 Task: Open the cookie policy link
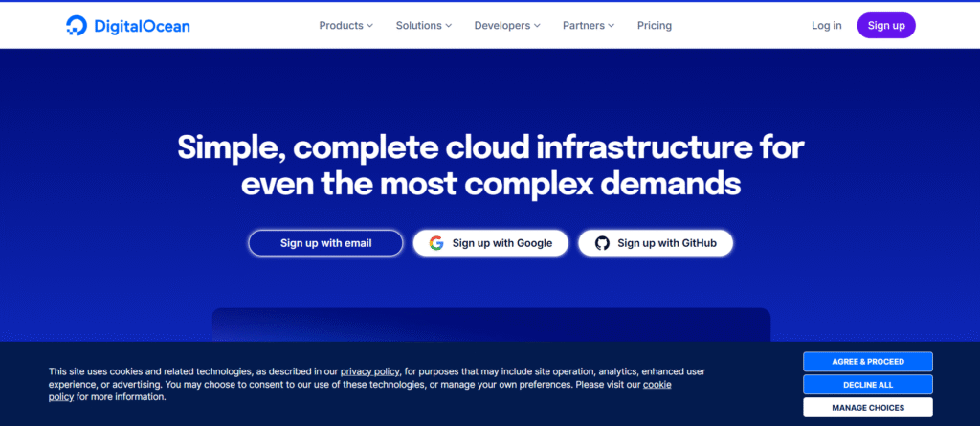657,384
